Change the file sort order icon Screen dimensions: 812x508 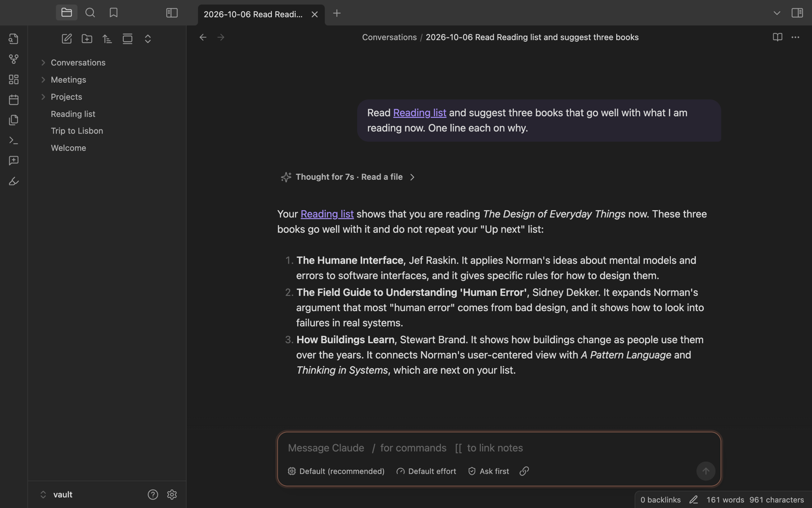pos(107,39)
